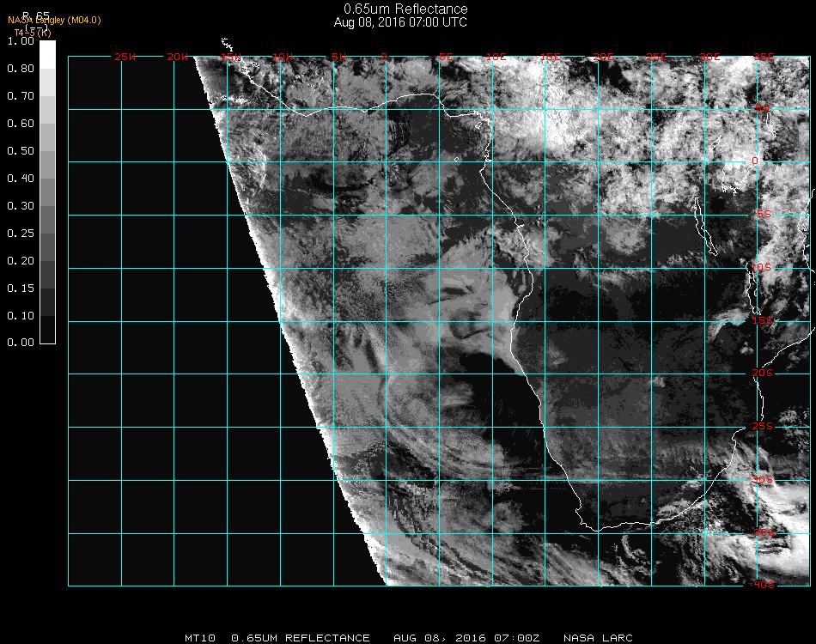The image size is (816, 644).
Task: Click the 1.00 value on the reflectance scale
Action: pyautogui.click(x=21, y=41)
